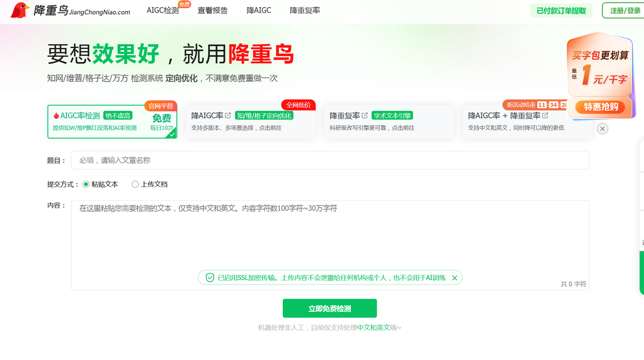Click JiangChongNiao.com site name text
Image resolution: width=644 pixels, height=360 pixels.
(x=99, y=12)
